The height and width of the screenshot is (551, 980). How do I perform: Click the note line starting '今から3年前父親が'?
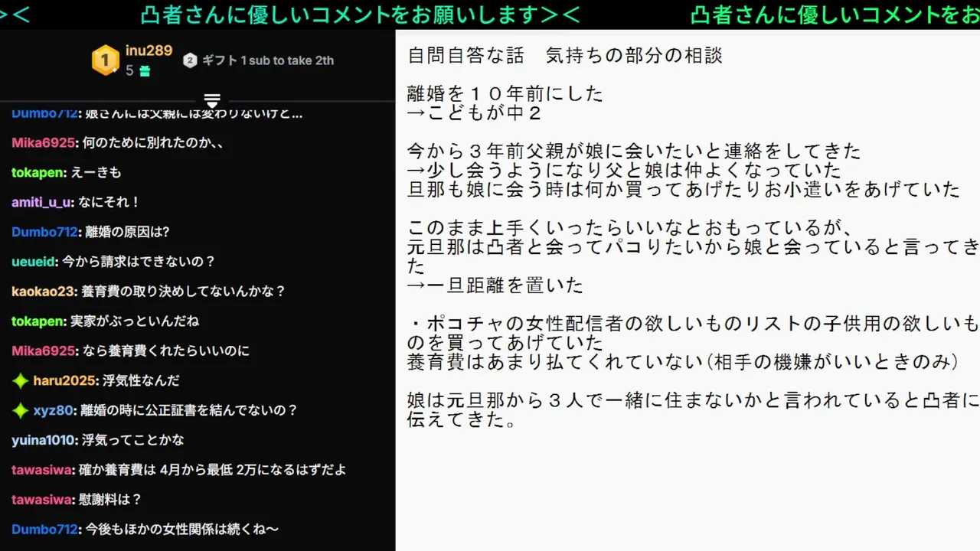[634, 151]
